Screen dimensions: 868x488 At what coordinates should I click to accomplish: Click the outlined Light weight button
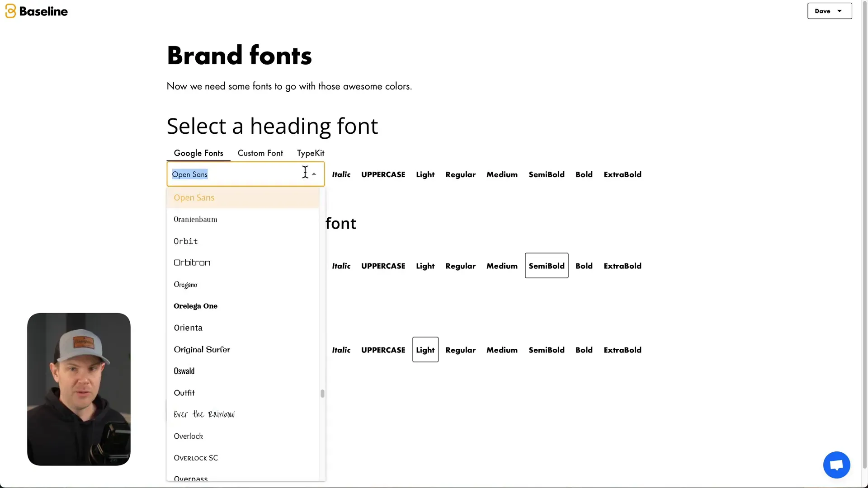point(425,350)
